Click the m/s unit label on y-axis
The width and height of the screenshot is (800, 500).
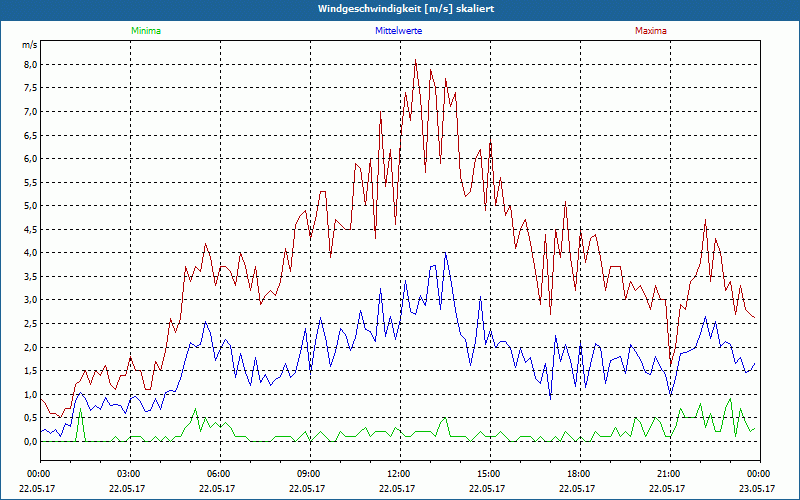tap(30, 45)
